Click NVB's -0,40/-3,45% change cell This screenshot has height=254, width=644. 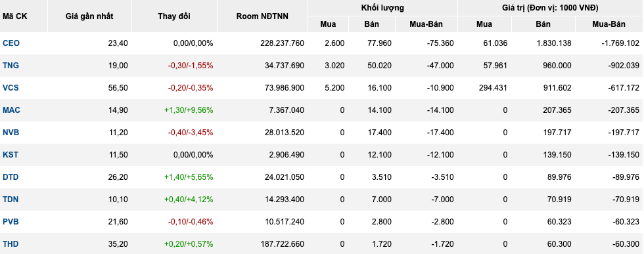coord(190,133)
